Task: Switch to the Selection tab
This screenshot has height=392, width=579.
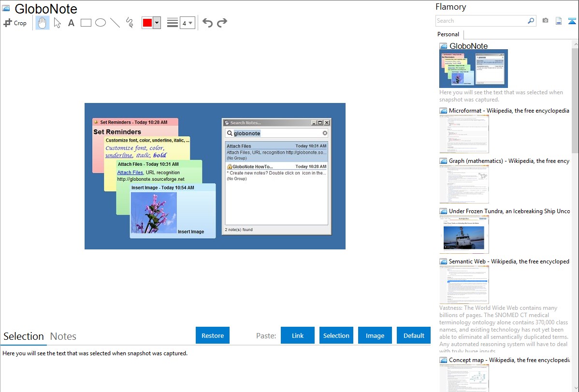Action: (24, 336)
